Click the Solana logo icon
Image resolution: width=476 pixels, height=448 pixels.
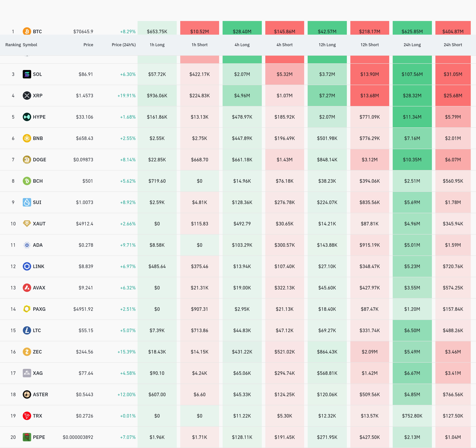click(x=27, y=74)
